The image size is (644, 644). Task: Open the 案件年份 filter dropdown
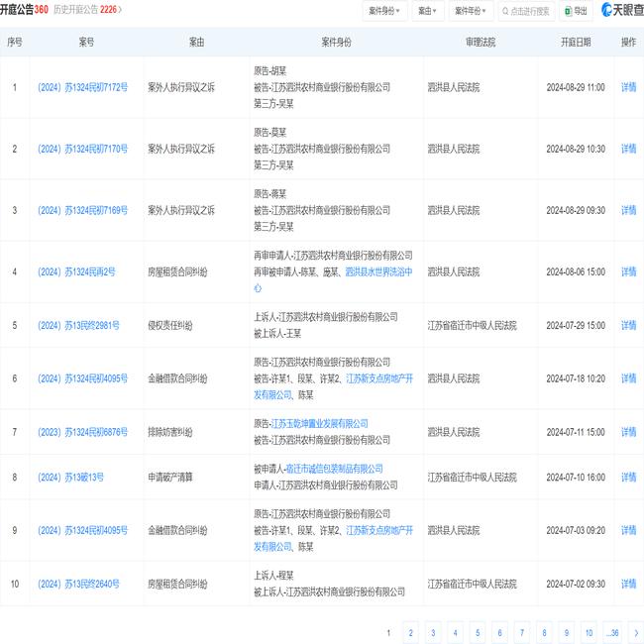click(x=471, y=11)
